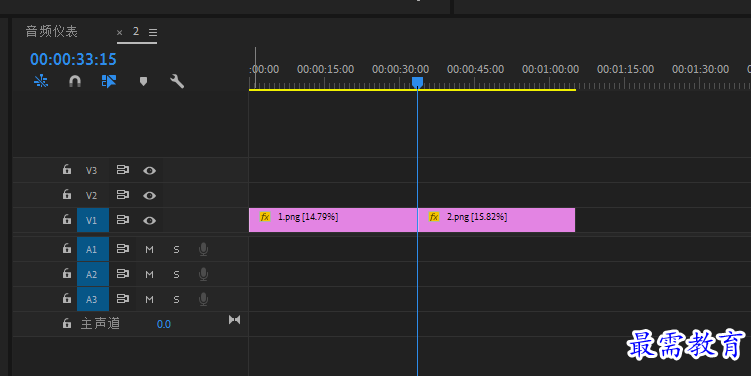
Task: Toggle V1 track targeting
Action: click(x=93, y=220)
